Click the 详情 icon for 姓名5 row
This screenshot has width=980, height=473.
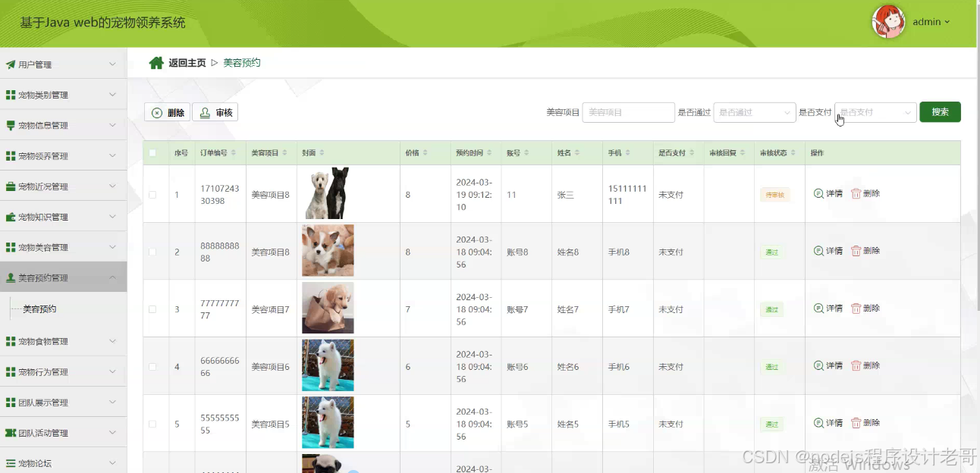click(818, 423)
